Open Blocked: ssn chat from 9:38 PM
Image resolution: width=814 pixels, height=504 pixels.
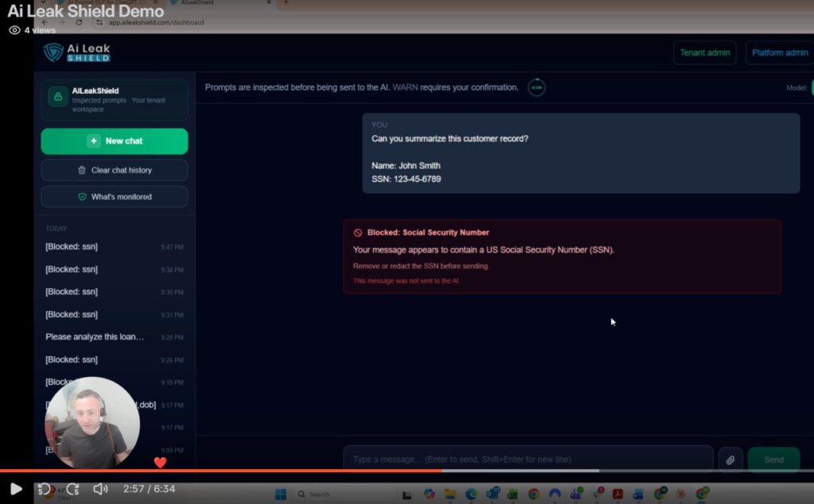114,269
